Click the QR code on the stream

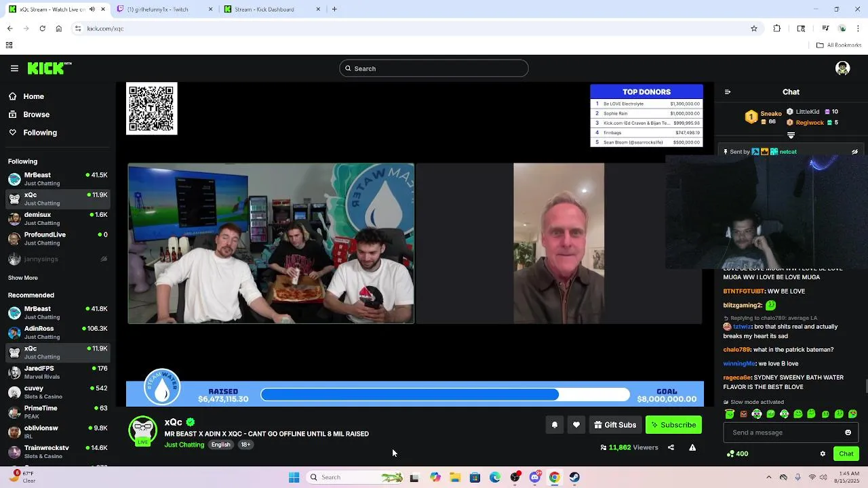152,109
